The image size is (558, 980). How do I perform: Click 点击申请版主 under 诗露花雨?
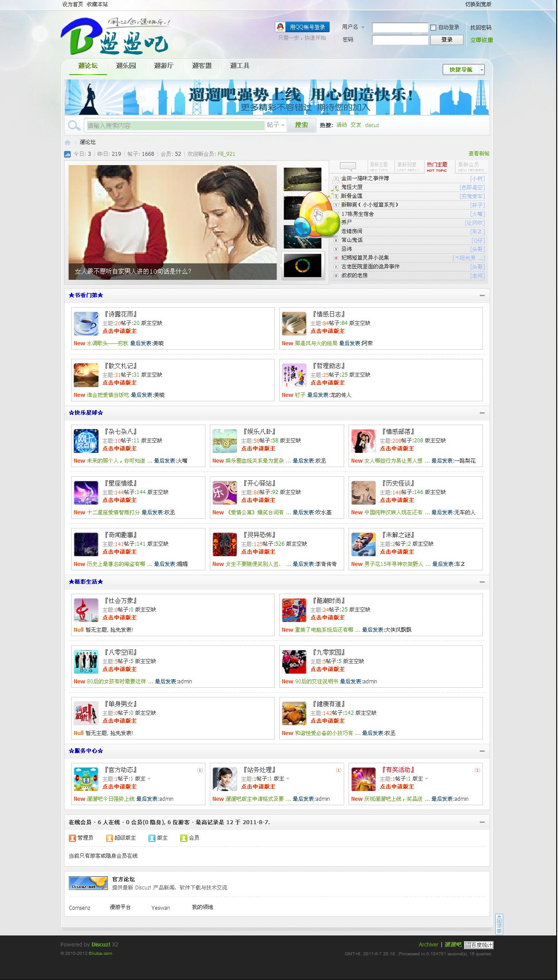(119, 331)
